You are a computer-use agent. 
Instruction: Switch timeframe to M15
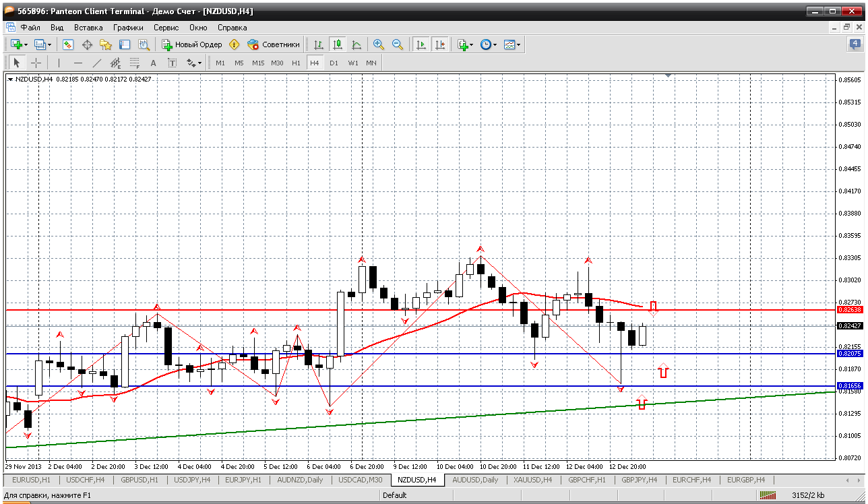coord(258,63)
